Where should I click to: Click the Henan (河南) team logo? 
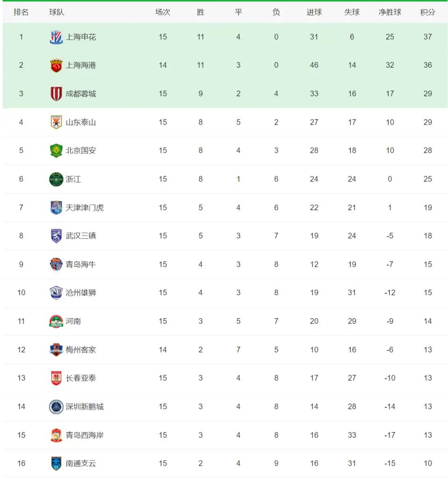click(x=56, y=321)
